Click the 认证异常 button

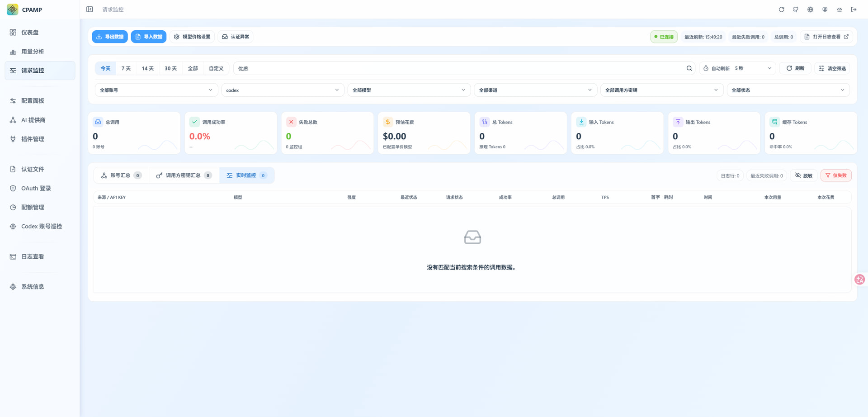coord(236,37)
